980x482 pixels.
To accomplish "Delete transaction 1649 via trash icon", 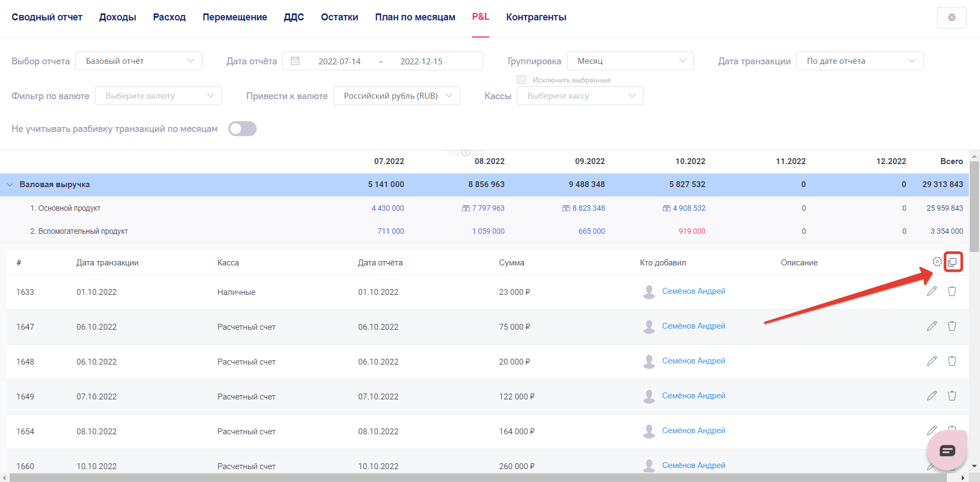I will pyautogui.click(x=952, y=396).
